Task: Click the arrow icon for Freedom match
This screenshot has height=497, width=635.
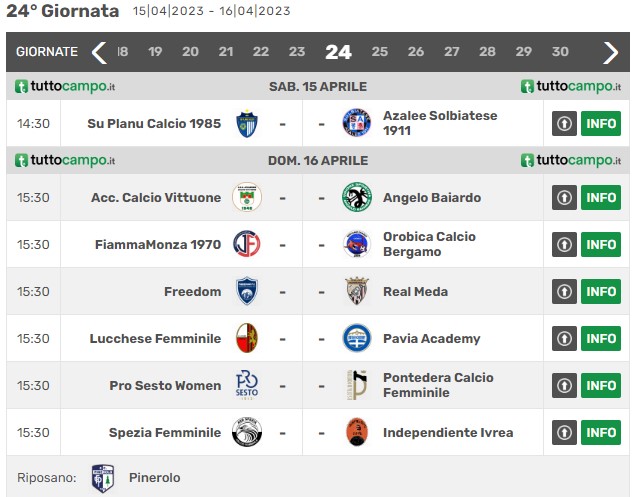Action: click(x=564, y=292)
